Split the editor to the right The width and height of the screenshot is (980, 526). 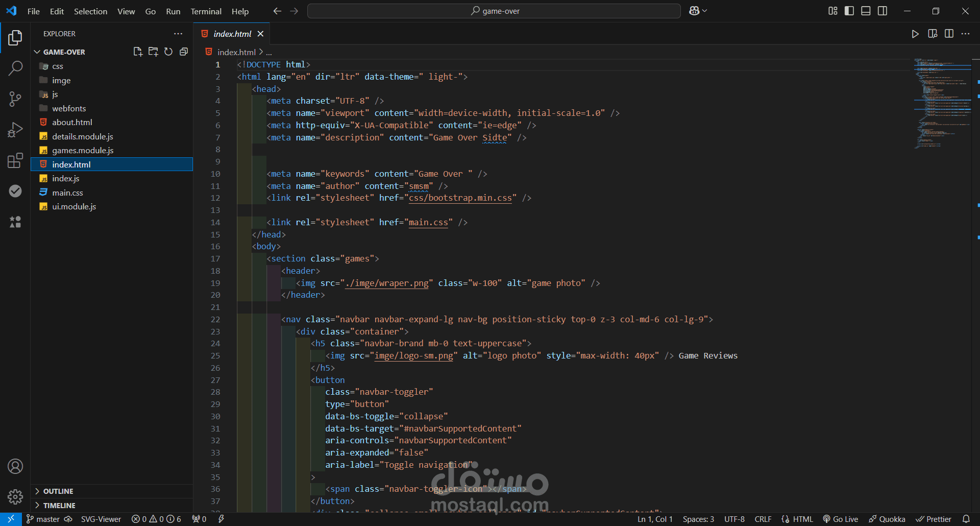point(949,34)
